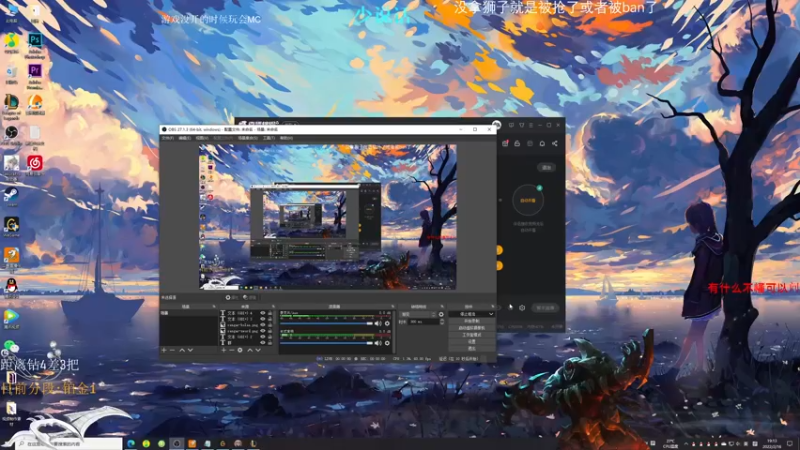Screen dimensions: 800x450
Task: Click the share icon in the streaming window behind OBS
Action: (555, 143)
